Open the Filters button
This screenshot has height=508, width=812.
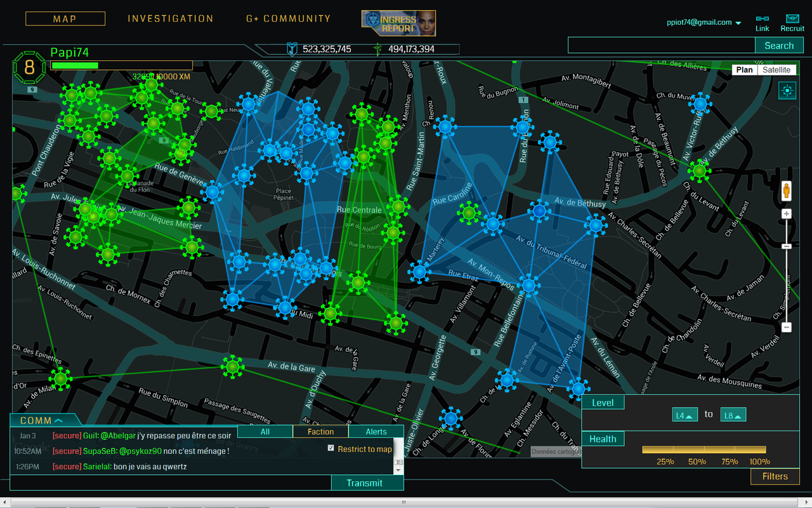(775, 476)
